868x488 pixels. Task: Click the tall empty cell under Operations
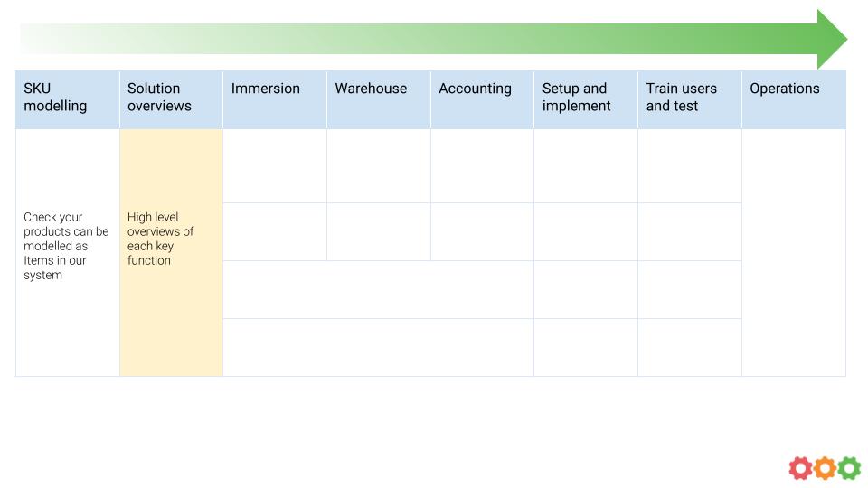click(x=794, y=253)
